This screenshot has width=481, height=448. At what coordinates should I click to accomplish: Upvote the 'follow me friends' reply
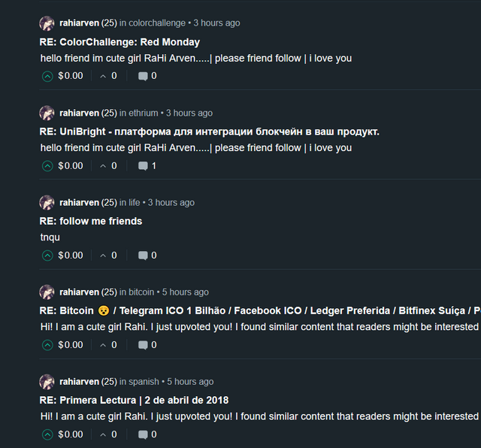tap(47, 256)
